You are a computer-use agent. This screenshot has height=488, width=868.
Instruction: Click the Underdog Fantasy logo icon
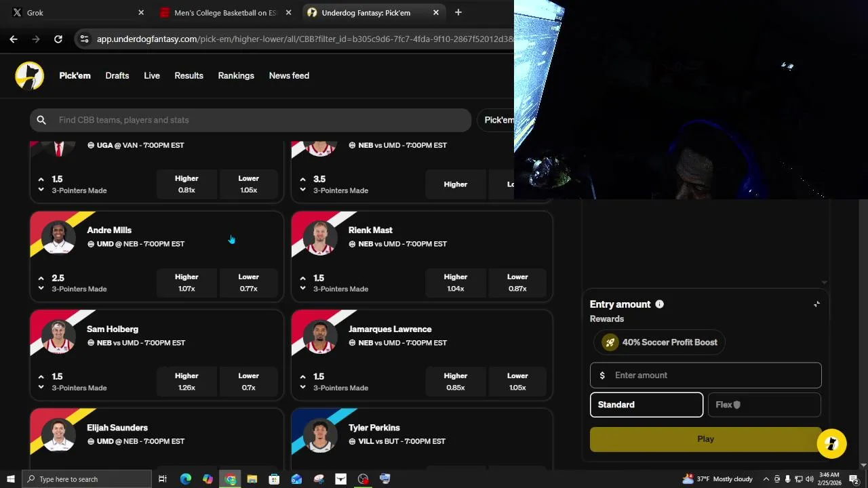click(30, 75)
